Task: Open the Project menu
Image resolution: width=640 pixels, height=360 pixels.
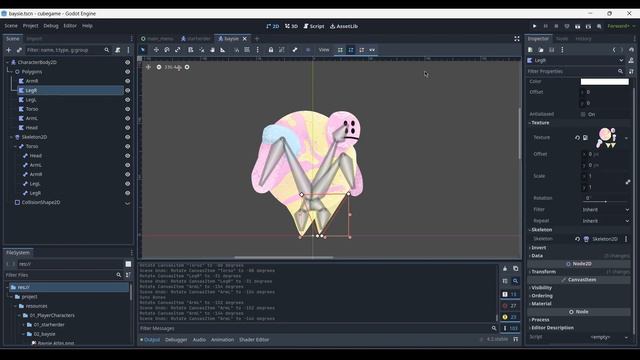Action: (30, 26)
